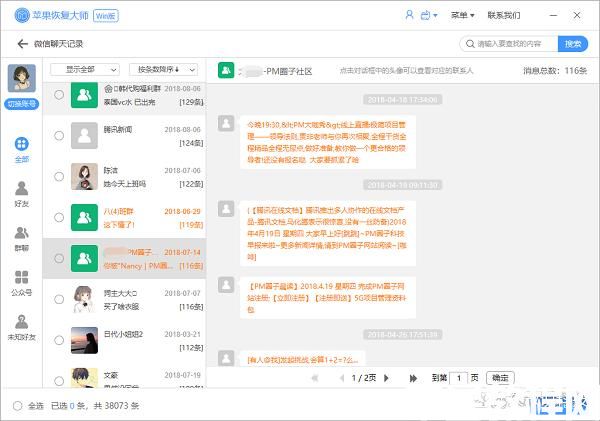This screenshot has height=421, width=600.
Task: Click the account avatar in the sidebar
Action: click(22, 78)
